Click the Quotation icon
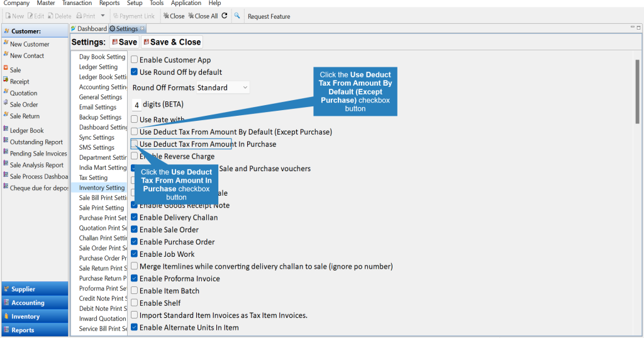Screen dimensions: 644x338 pos(6,92)
